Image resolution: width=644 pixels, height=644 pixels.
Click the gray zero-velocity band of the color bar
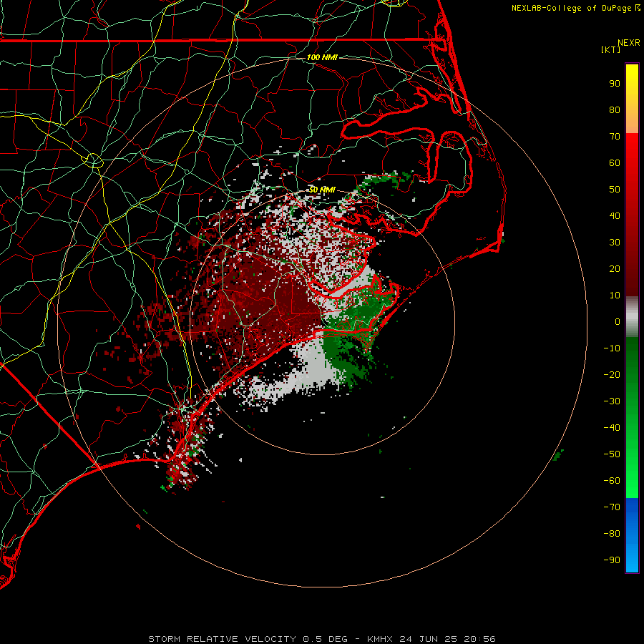(x=632, y=317)
